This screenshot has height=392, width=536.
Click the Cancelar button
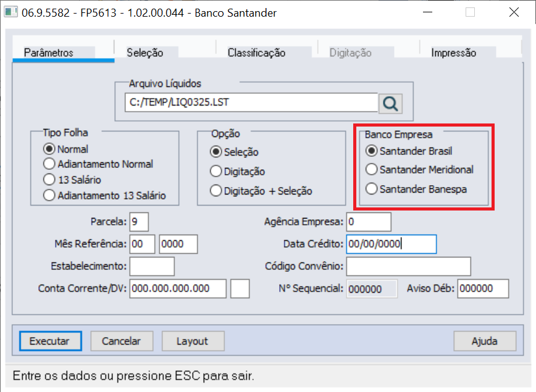[x=122, y=341]
